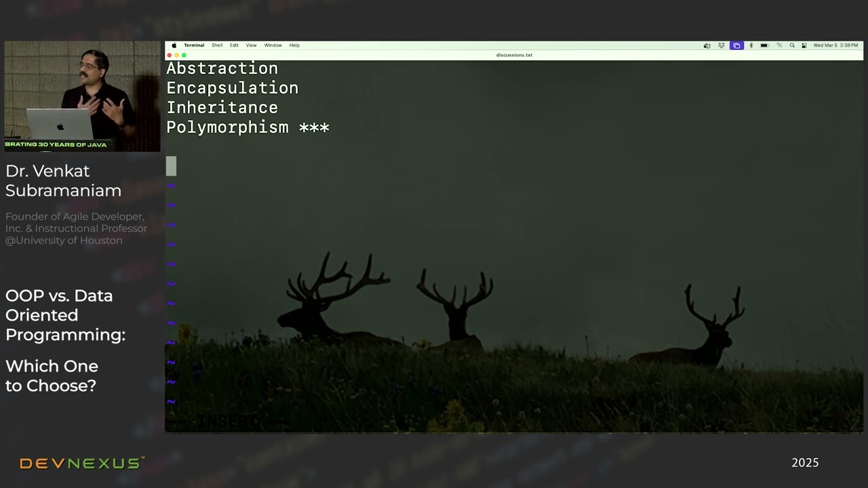868x488 pixels.
Task: Zoom the terminal window with green button
Action: coord(184,55)
